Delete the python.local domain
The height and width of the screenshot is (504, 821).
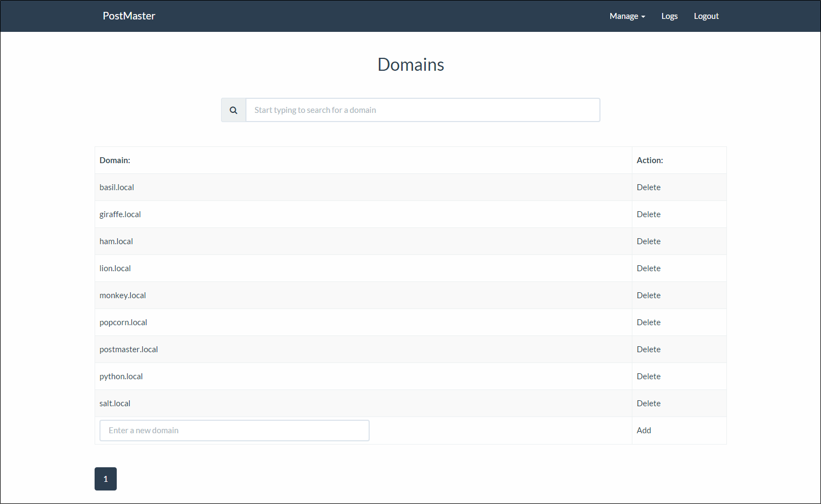tap(649, 377)
